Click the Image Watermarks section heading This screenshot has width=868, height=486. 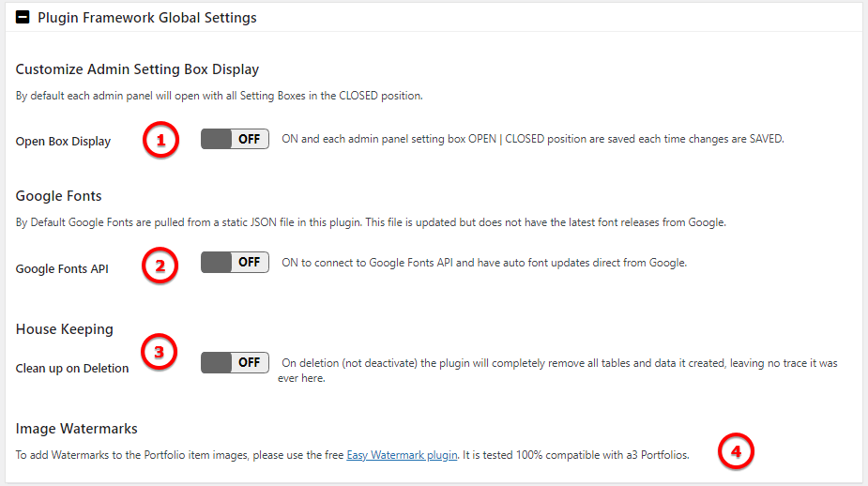pyautogui.click(x=76, y=429)
